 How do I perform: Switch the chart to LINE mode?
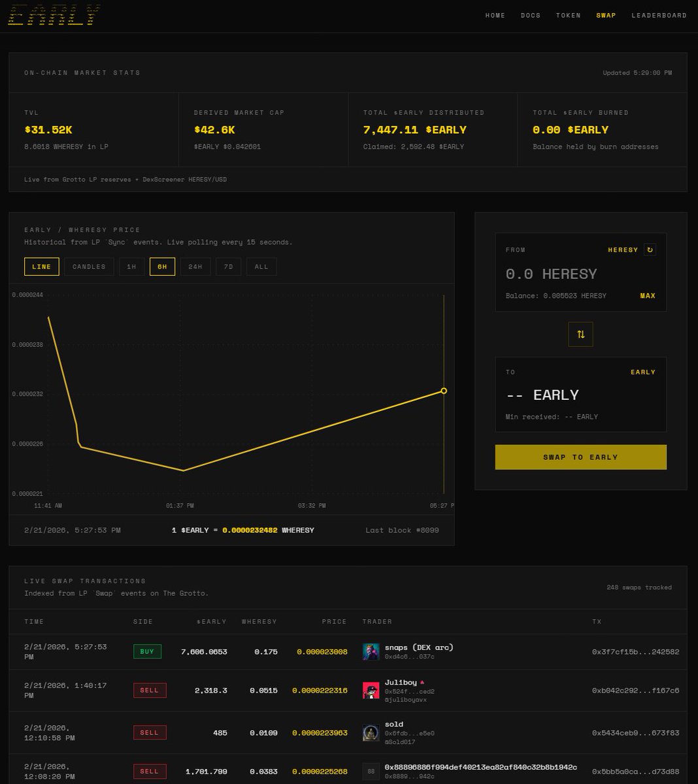41,267
